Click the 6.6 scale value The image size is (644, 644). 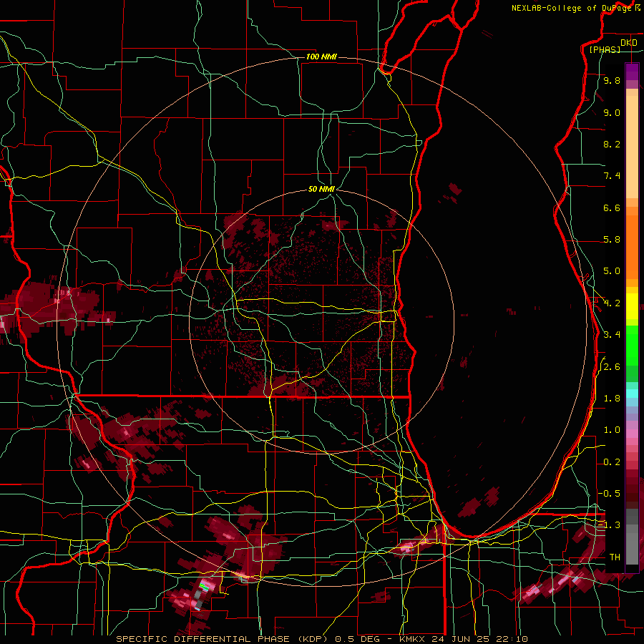pyautogui.click(x=612, y=208)
